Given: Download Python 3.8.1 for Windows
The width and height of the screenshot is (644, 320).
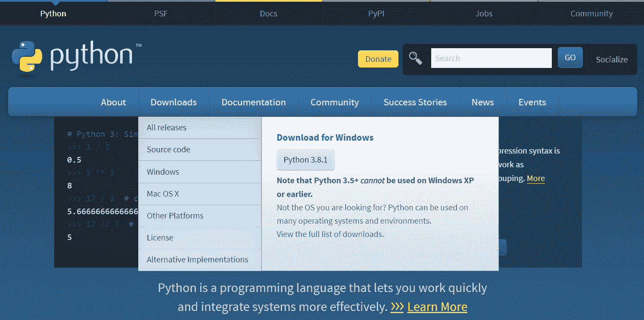Looking at the screenshot, I should pos(305,160).
